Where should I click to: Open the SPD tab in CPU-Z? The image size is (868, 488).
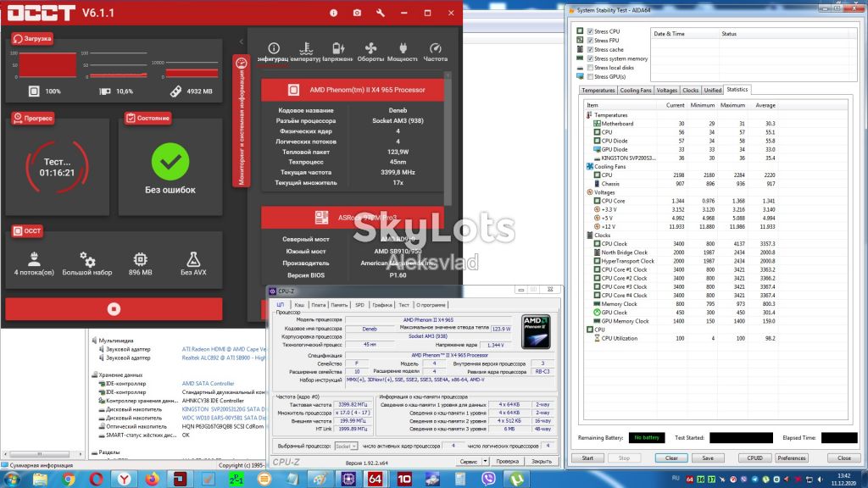[x=359, y=305]
